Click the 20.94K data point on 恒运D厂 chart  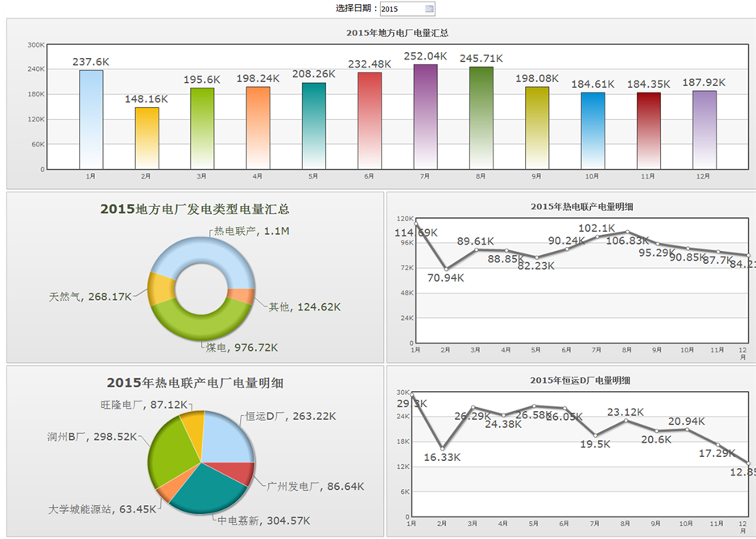point(687,429)
